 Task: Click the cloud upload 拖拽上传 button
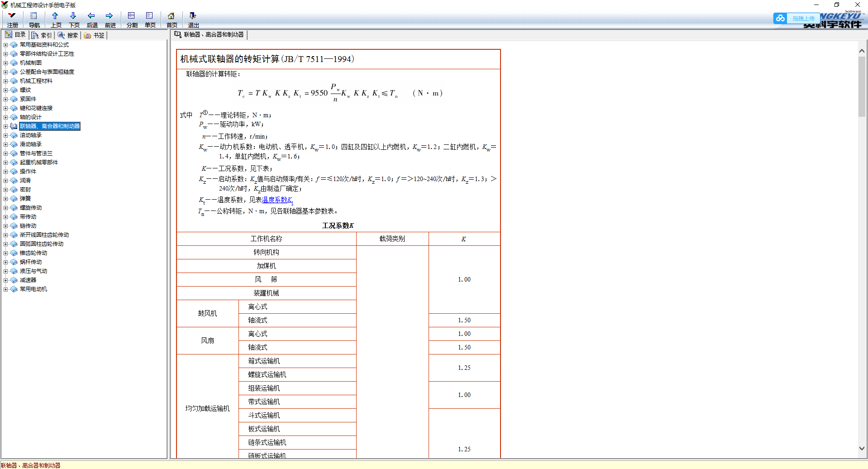[796, 18]
